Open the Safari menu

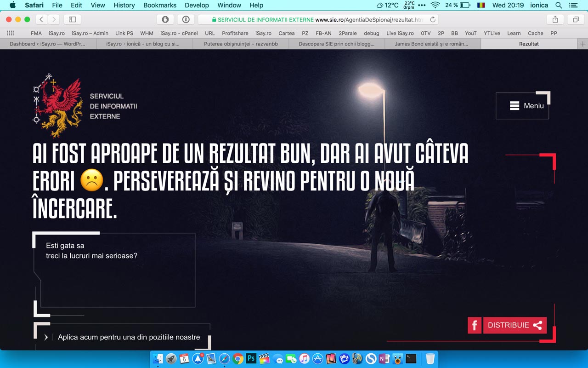click(34, 5)
